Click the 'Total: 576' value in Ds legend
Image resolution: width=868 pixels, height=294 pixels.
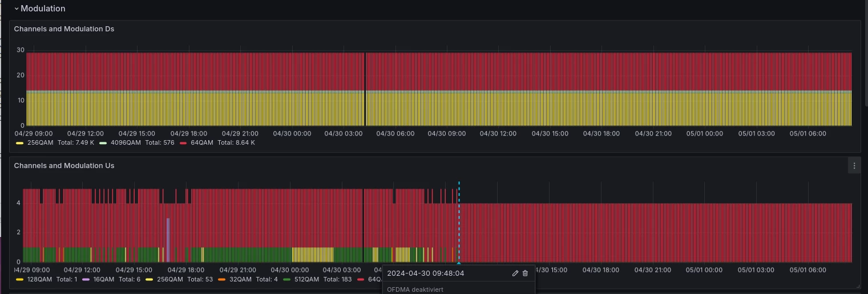click(x=160, y=142)
